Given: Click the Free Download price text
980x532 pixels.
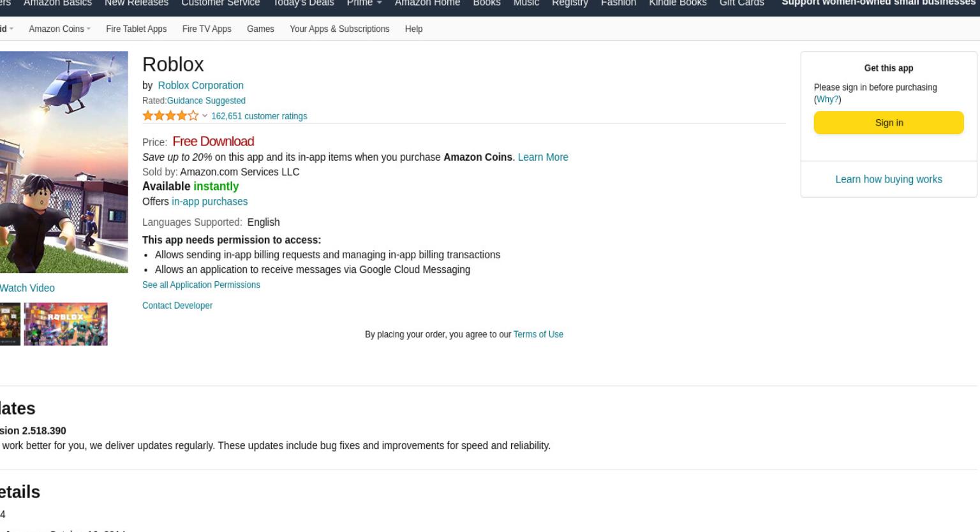Looking at the screenshot, I should click(x=213, y=142).
